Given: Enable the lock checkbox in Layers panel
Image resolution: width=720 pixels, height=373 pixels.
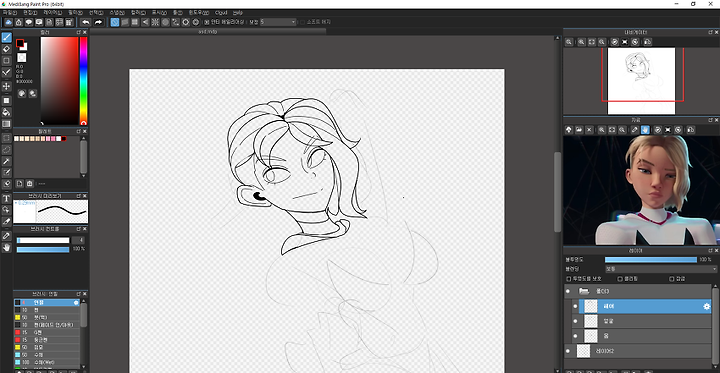Looking at the screenshot, I should pos(671,278).
